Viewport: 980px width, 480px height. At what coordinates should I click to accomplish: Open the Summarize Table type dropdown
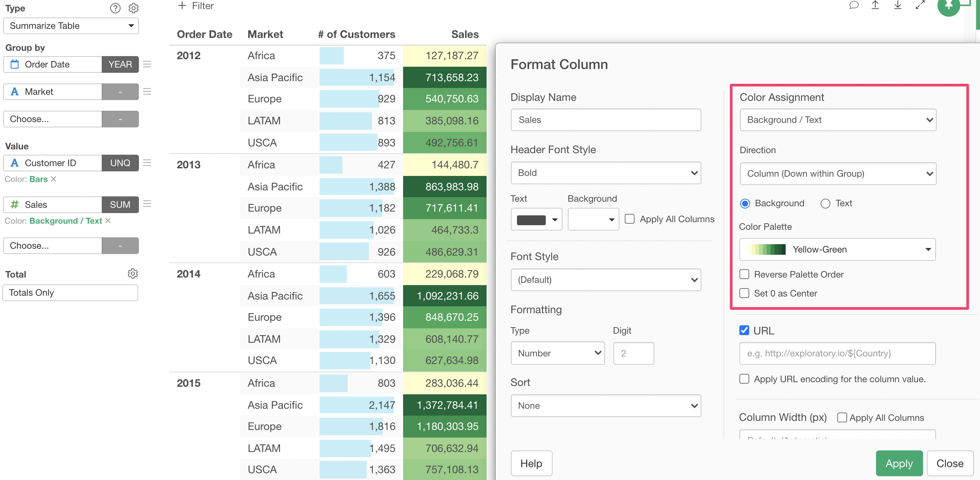(x=71, y=26)
